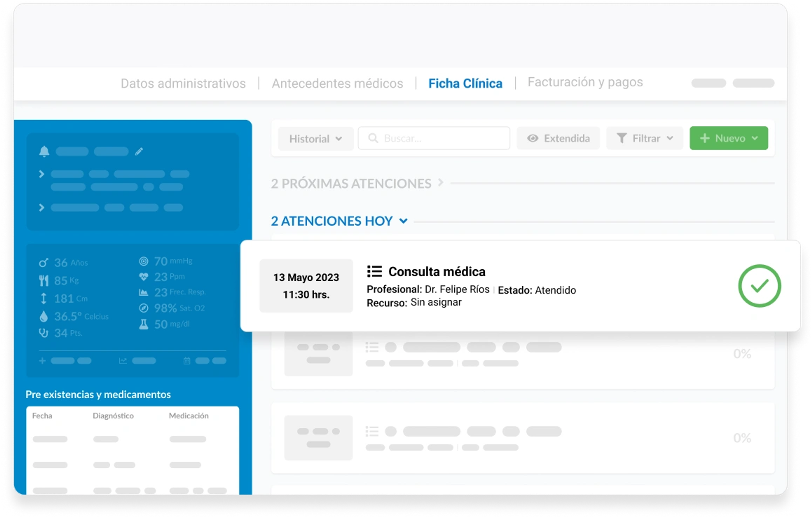Viewport: 812px width, 517px height.
Task: Click the Historial chevron arrow
Action: tap(339, 139)
